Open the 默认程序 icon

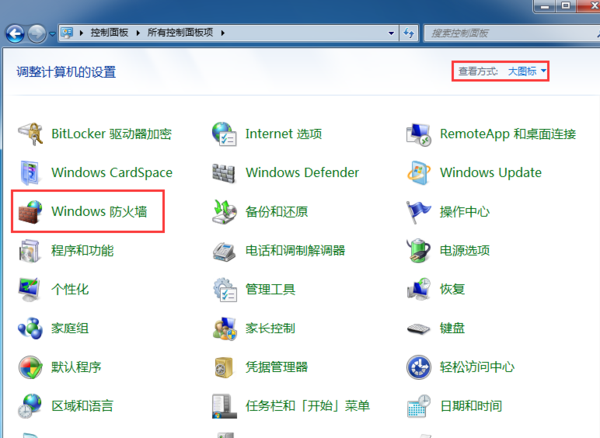point(30,367)
